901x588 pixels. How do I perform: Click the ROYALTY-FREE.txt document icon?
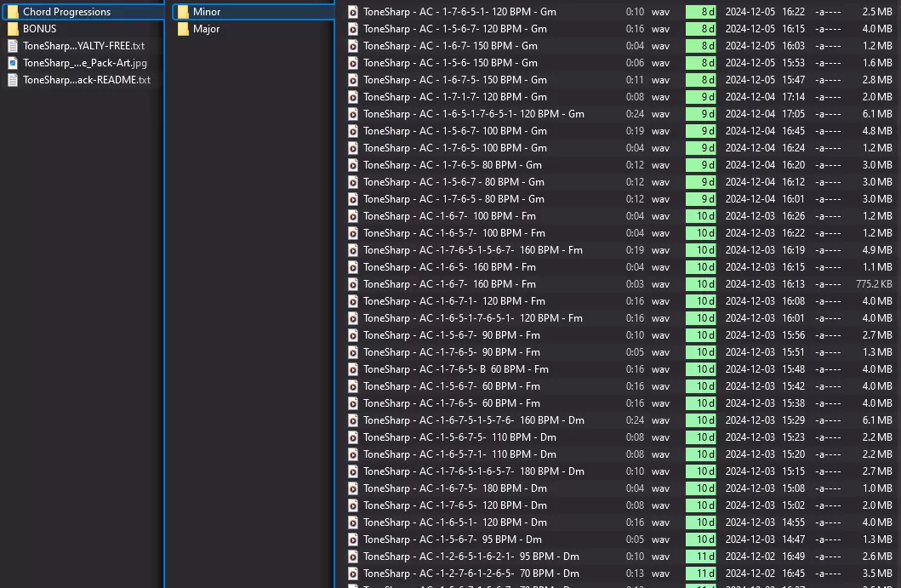click(13, 46)
